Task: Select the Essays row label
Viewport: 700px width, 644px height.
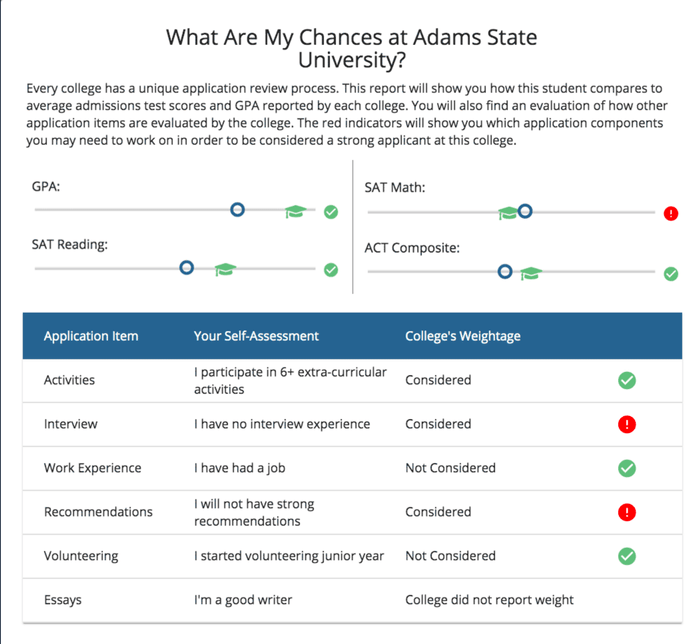Action: (x=63, y=600)
